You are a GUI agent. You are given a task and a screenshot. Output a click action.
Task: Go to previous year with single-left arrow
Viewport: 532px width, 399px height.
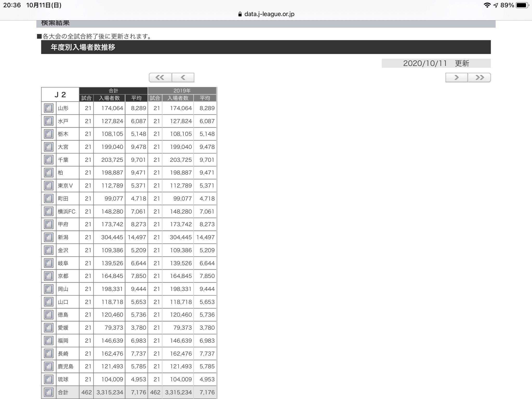[183, 77]
